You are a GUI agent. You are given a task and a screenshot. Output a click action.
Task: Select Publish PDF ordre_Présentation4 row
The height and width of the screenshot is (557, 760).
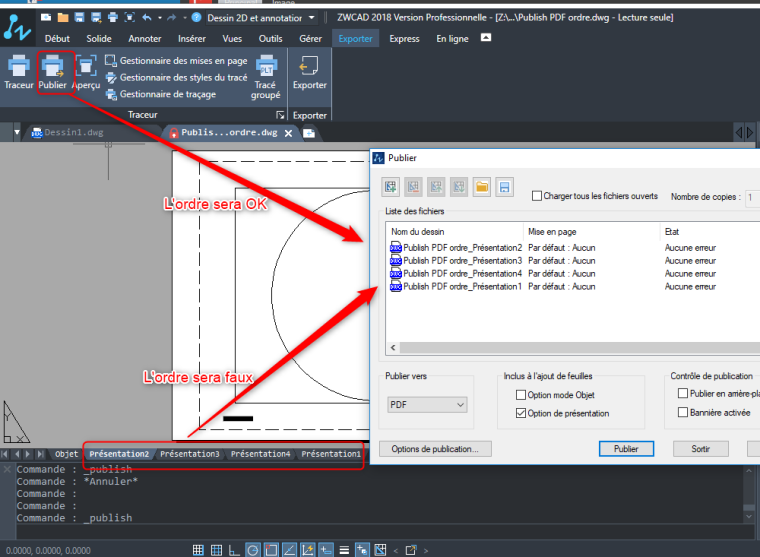click(x=573, y=273)
